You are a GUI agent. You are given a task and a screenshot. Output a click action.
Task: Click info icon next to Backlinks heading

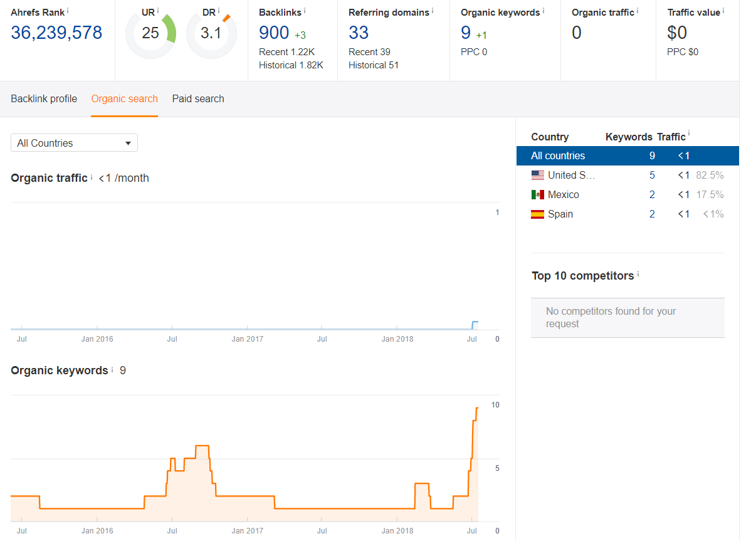point(305,11)
